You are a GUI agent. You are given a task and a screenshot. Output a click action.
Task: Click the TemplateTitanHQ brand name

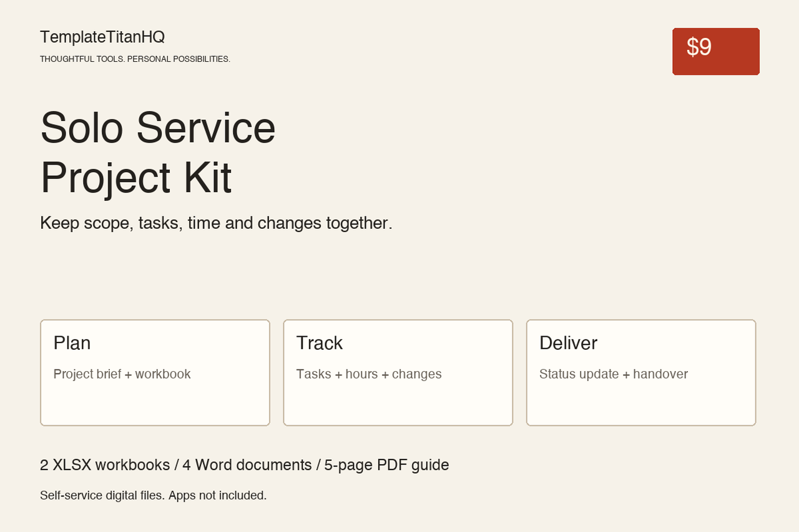coord(102,37)
